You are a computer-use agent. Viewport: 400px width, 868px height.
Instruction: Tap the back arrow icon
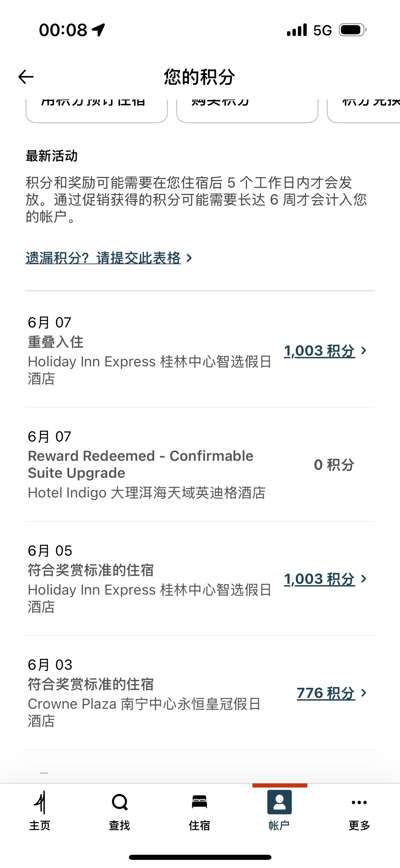(x=26, y=77)
